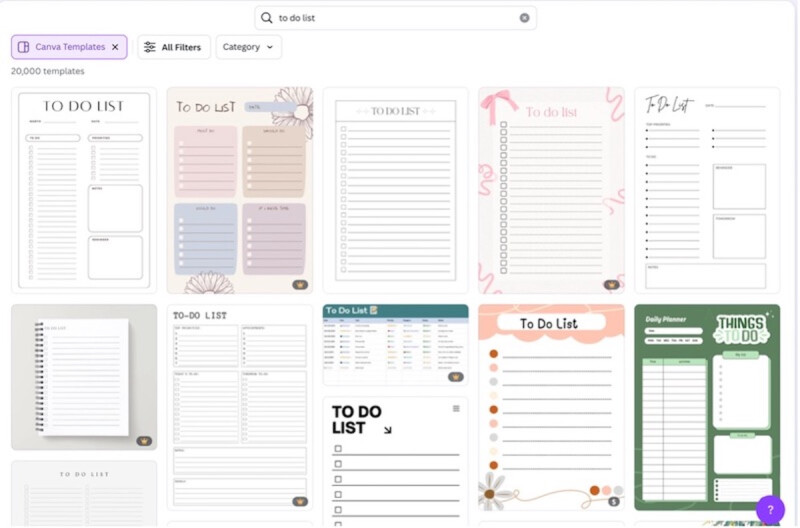Remove the Canva Templates filter chip
800x528 pixels.
coord(115,47)
